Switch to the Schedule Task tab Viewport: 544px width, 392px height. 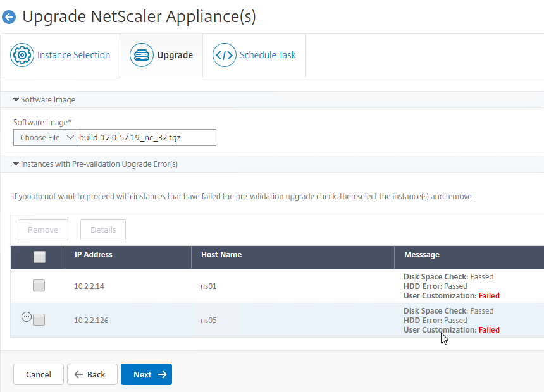(254, 55)
